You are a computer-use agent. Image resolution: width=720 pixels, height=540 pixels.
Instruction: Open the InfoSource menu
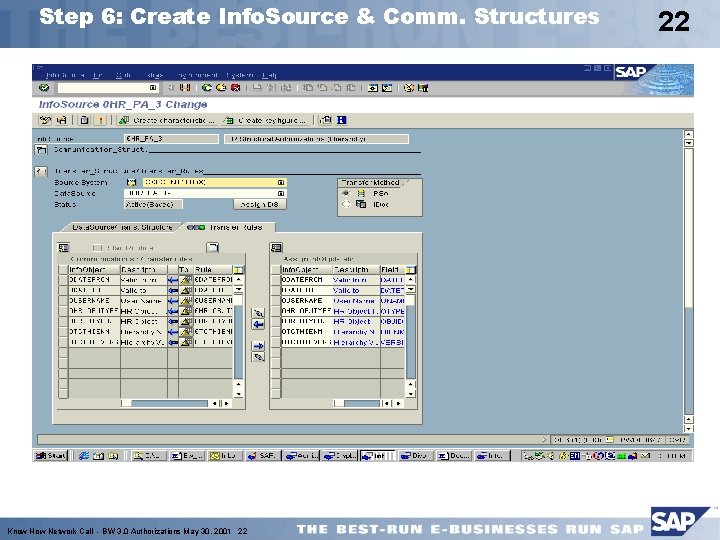point(65,75)
